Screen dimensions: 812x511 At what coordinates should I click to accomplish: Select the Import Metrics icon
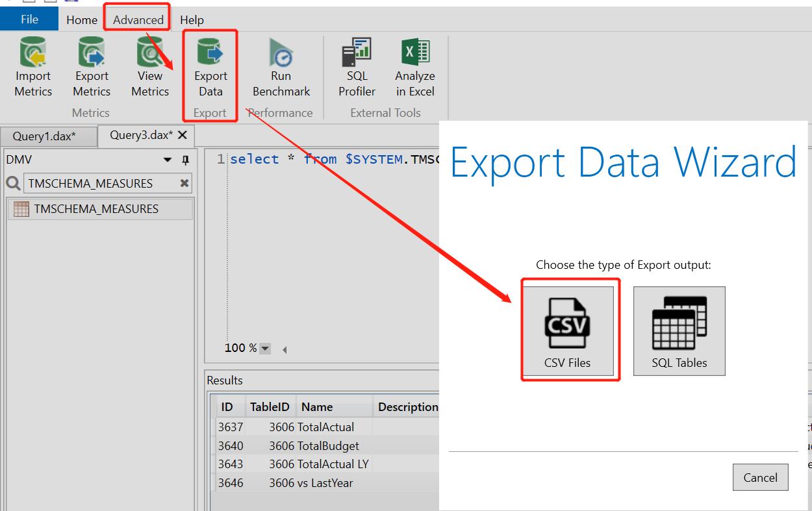tap(32, 65)
